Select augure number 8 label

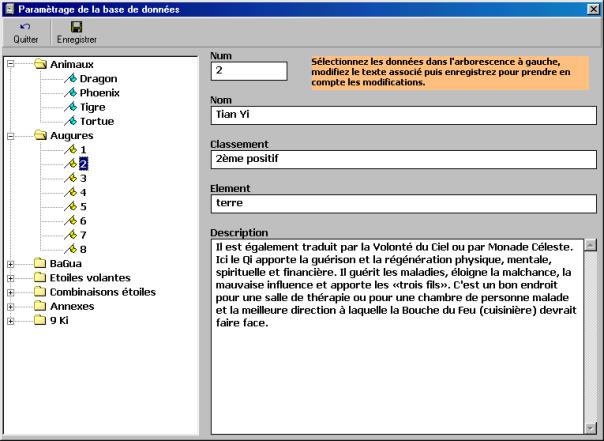point(83,249)
